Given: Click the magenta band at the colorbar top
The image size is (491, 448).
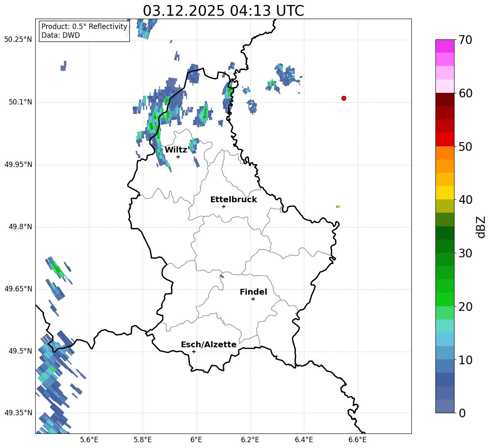Looking at the screenshot, I should pos(445,46).
